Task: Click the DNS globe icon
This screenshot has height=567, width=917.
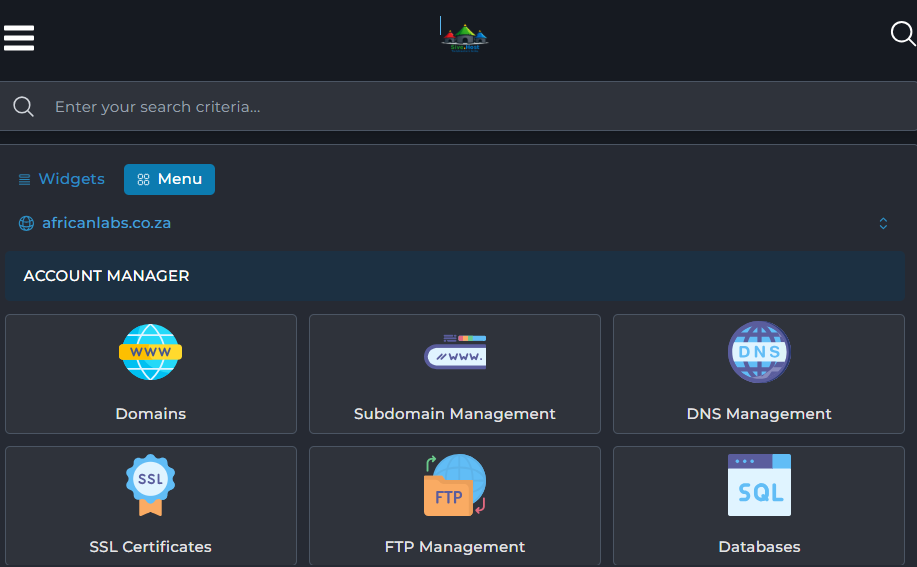Action: click(x=759, y=352)
